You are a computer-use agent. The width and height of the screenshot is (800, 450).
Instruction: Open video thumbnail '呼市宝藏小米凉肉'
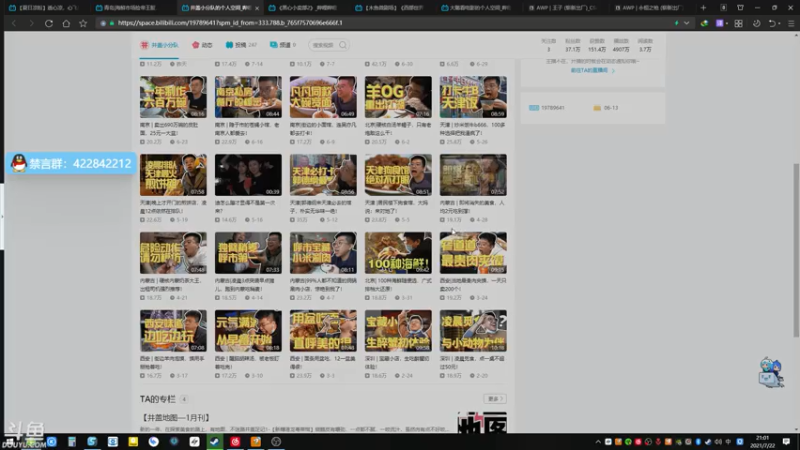tap(323, 253)
